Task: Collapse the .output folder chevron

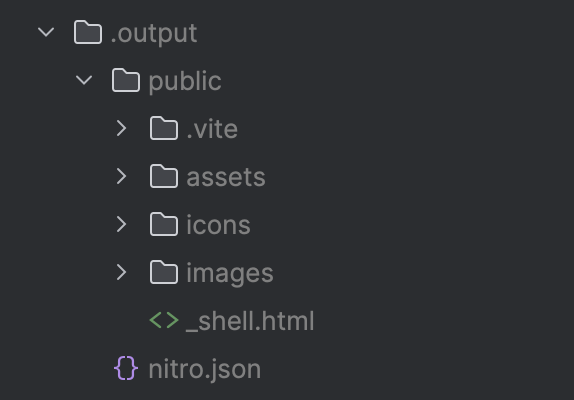Action: 46,32
